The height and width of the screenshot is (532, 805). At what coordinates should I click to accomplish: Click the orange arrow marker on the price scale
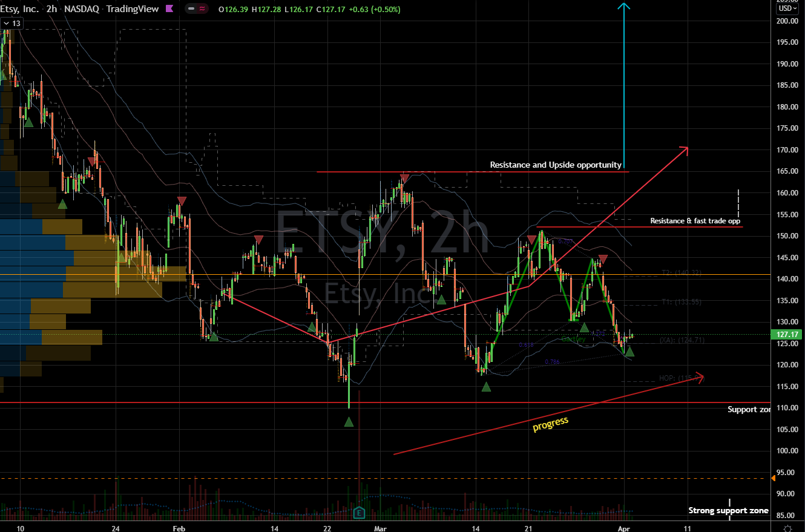point(775,478)
